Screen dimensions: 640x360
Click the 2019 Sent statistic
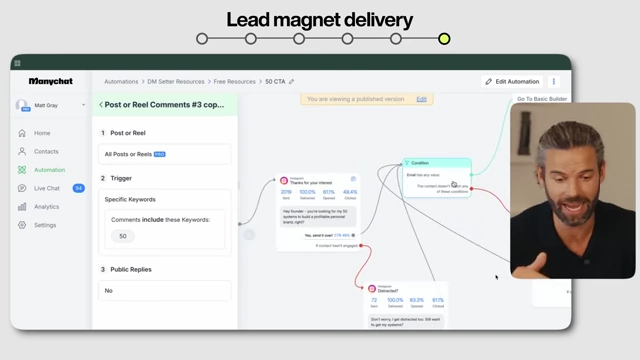[286, 194]
